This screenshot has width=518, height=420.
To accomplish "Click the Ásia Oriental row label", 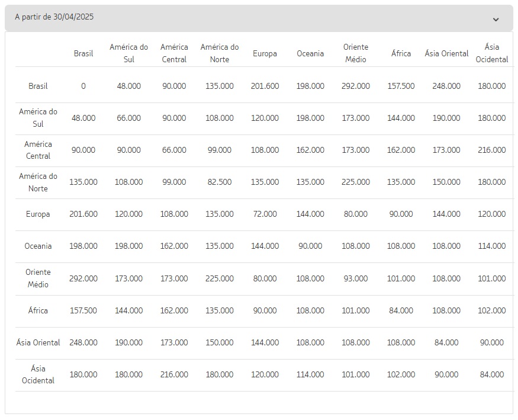I will pyautogui.click(x=38, y=342).
